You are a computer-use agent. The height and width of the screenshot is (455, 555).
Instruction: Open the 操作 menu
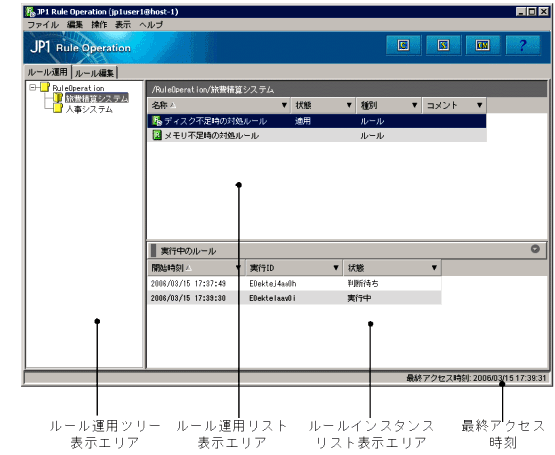(99, 24)
